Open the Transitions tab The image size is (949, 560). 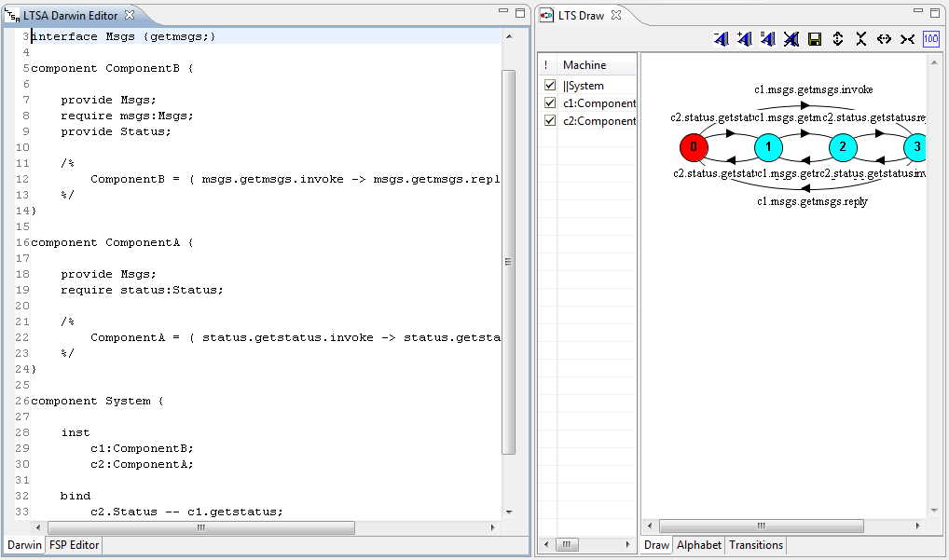(755, 545)
